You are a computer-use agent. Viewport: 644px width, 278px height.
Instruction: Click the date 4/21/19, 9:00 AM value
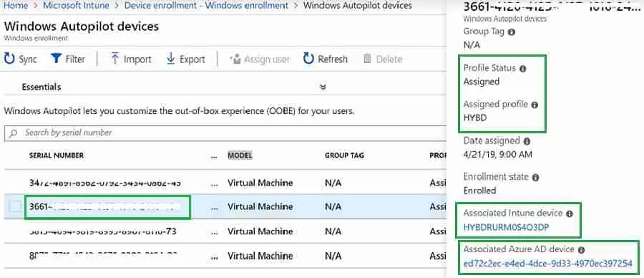(x=498, y=155)
